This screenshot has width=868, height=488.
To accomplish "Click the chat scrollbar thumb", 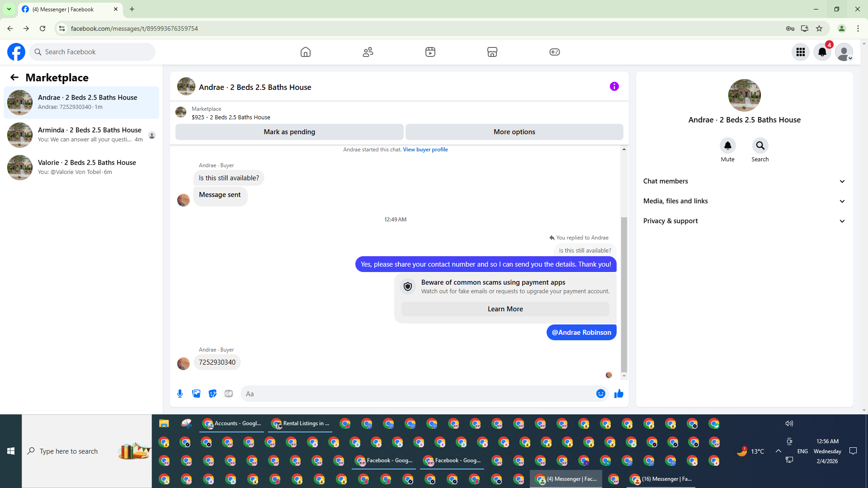I will (x=624, y=294).
